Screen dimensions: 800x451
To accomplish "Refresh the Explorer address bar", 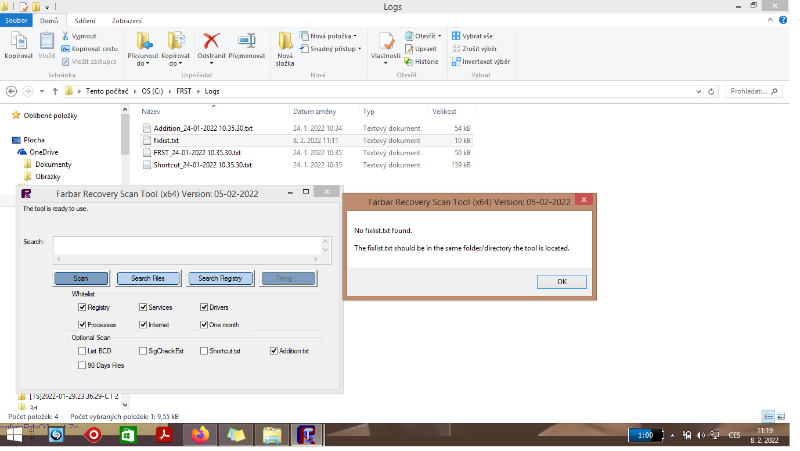I will click(x=711, y=92).
